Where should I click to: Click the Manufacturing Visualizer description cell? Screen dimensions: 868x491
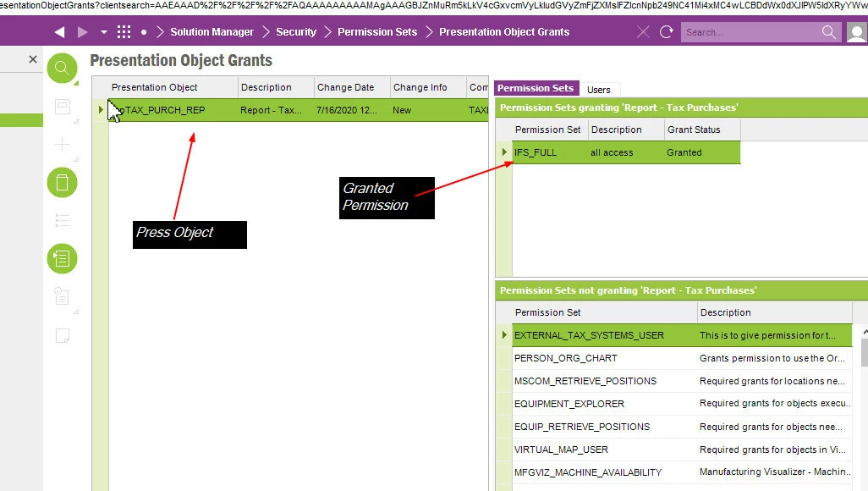775,472
